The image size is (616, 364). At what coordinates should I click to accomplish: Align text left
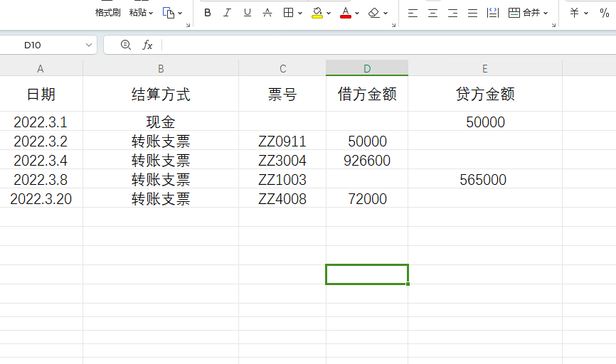pyautogui.click(x=413, y=13)
